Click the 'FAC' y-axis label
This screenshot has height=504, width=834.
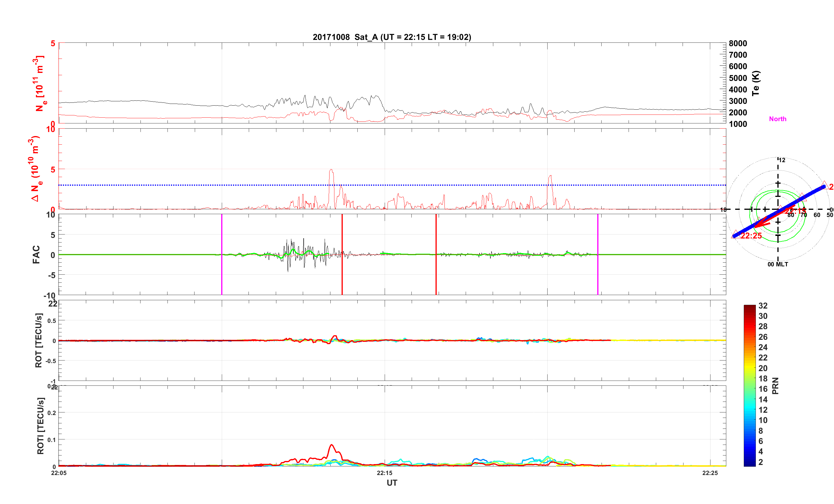point(36,254)
